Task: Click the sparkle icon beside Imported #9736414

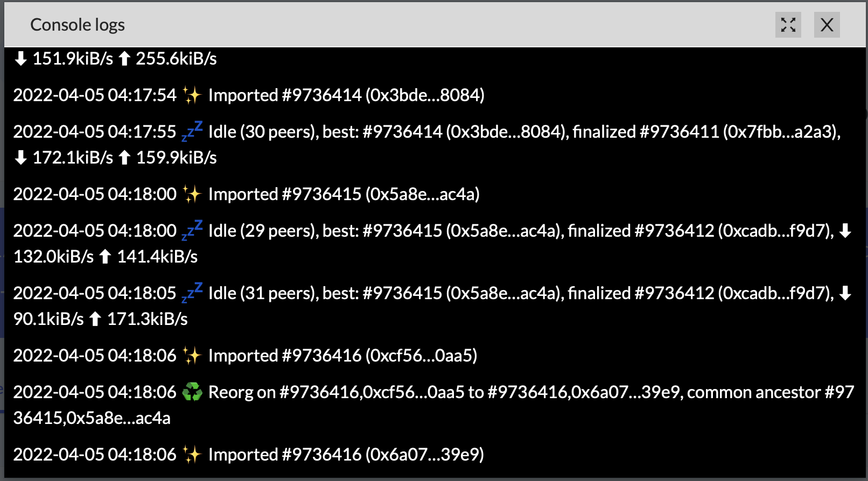Action: 192,95
